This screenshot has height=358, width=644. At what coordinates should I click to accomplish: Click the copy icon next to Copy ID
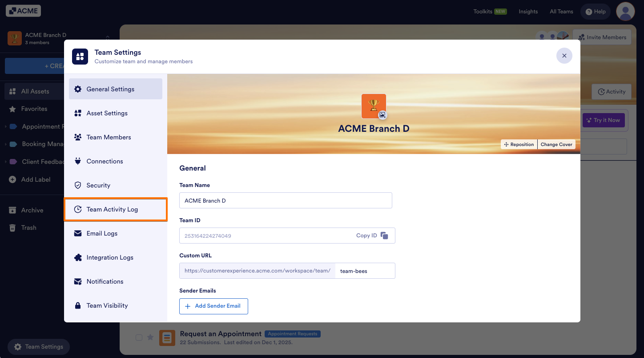click(384, 236)
